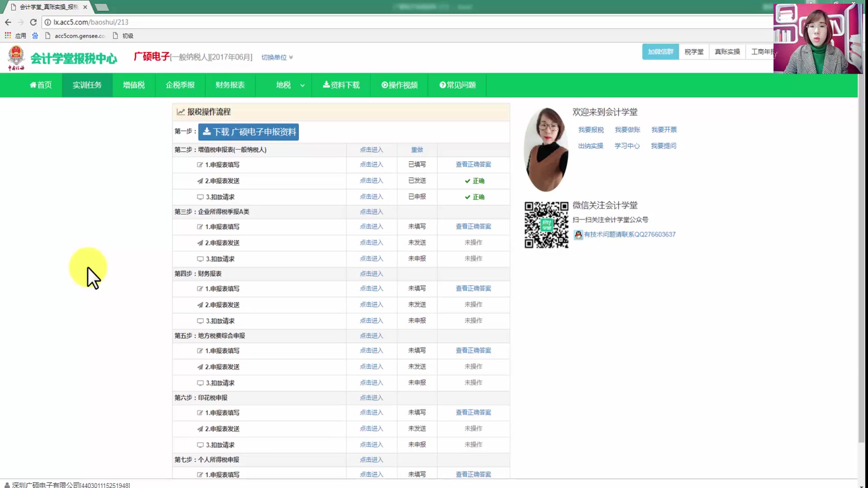The height and width of the screenshot is (488, 868).
Task: Click the QQ276603637 tech support link
Action: 630,235
